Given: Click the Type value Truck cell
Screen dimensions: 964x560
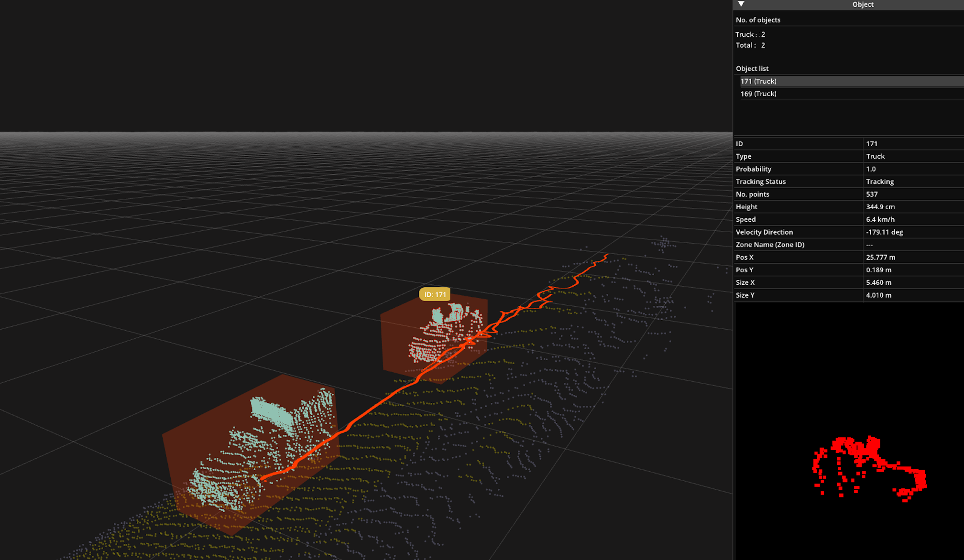Looking at the screenshot, I should pyautogui.click(x=875, y=156).
